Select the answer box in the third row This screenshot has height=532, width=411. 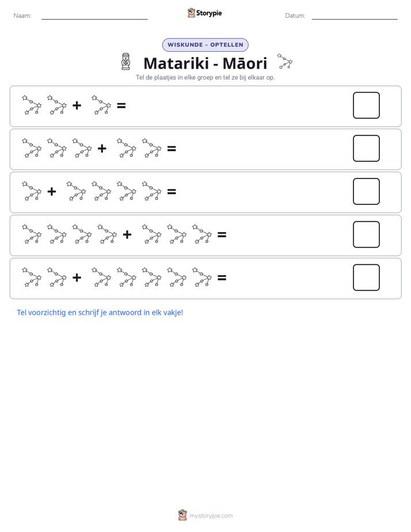coord(366,191)
